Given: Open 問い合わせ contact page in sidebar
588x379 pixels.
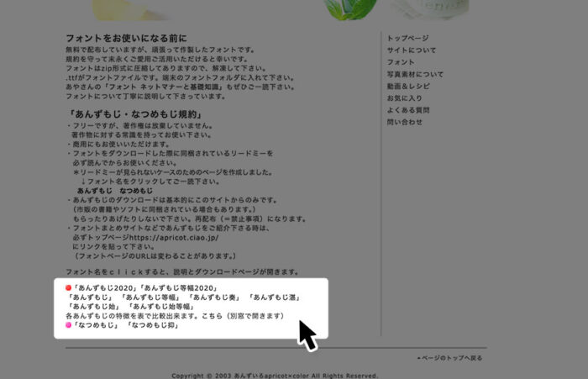Looking at the screenshot, I should coord(405,122).
